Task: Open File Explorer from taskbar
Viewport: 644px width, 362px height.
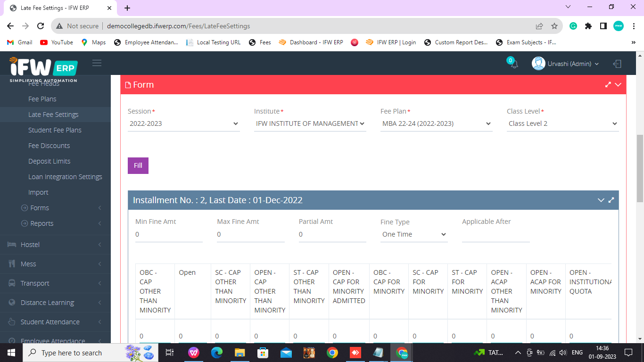Action: [x=240, y=353]
